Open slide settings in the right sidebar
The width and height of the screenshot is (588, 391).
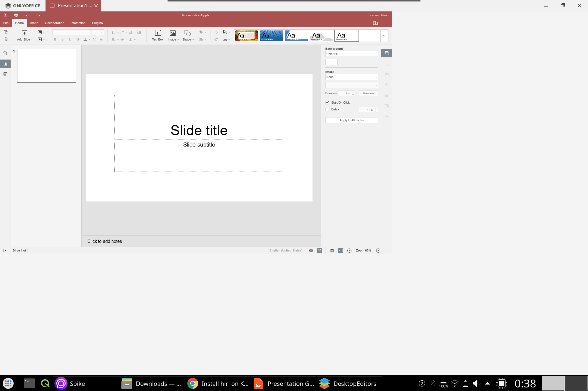coord(387,53)
